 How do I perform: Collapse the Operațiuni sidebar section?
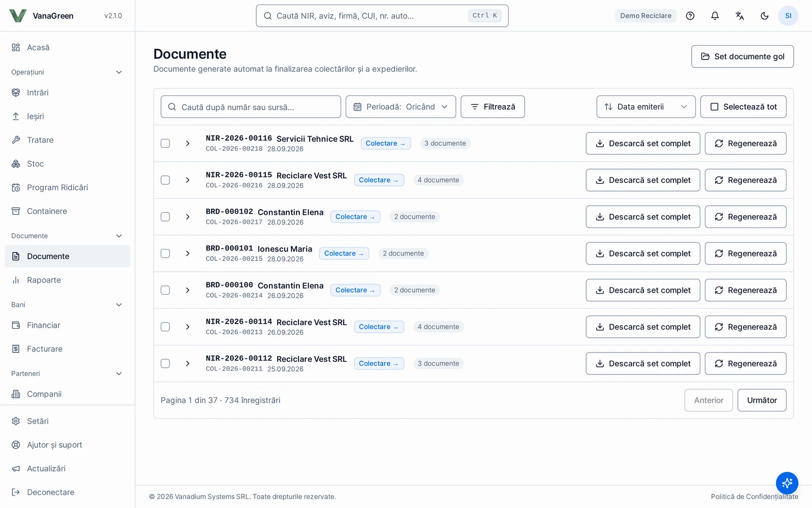click(x=67, y=72)
